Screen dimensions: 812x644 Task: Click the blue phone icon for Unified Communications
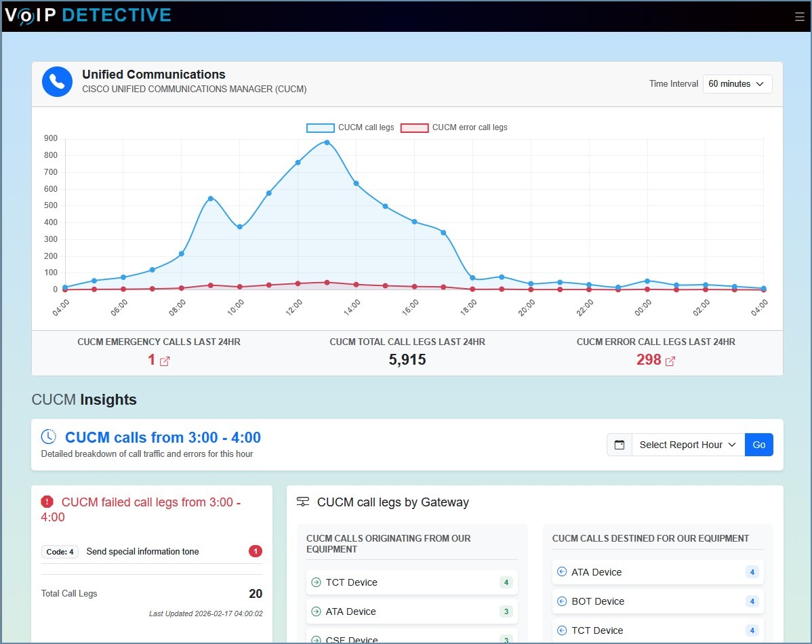(x=57, y=81)
